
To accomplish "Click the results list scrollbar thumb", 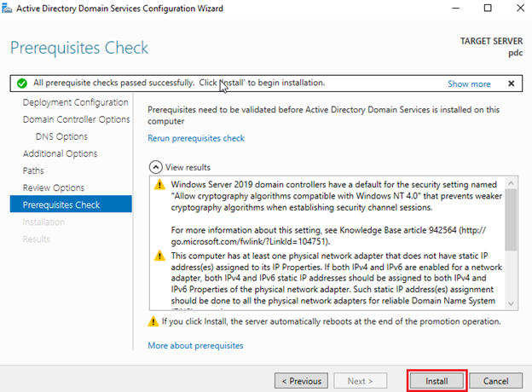I will (511, 220).
